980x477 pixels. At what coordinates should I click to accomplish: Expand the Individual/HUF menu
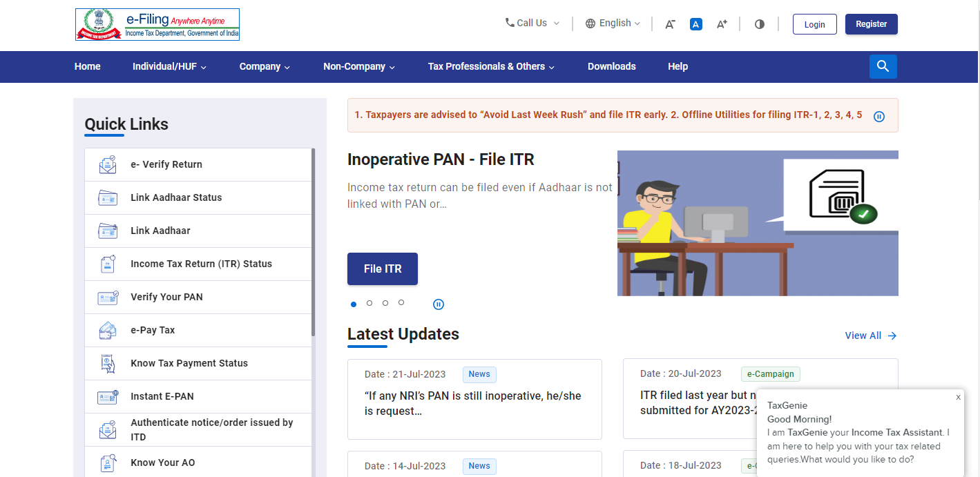point(169,67)
